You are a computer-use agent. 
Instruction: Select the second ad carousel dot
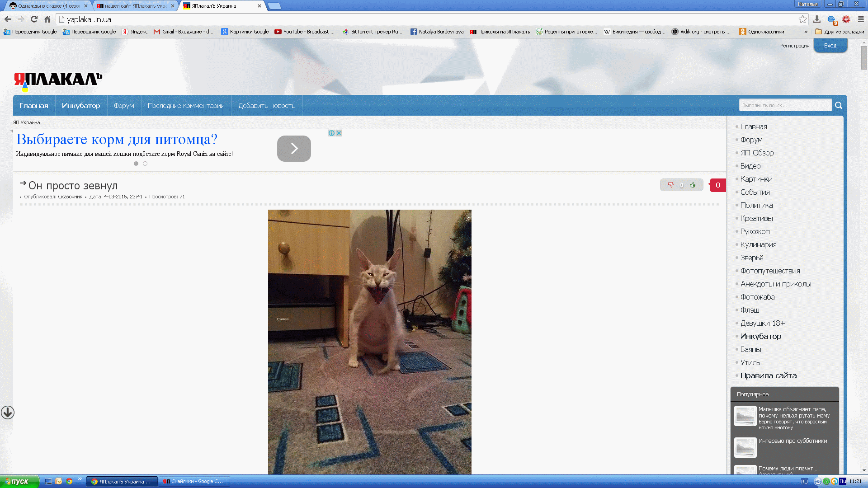[145, 164]
